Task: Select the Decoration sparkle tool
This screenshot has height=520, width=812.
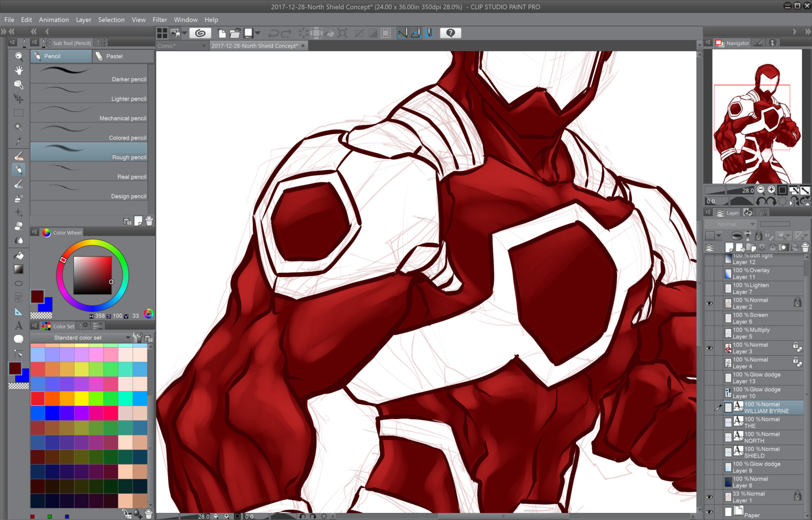Action: click(19, 212)
